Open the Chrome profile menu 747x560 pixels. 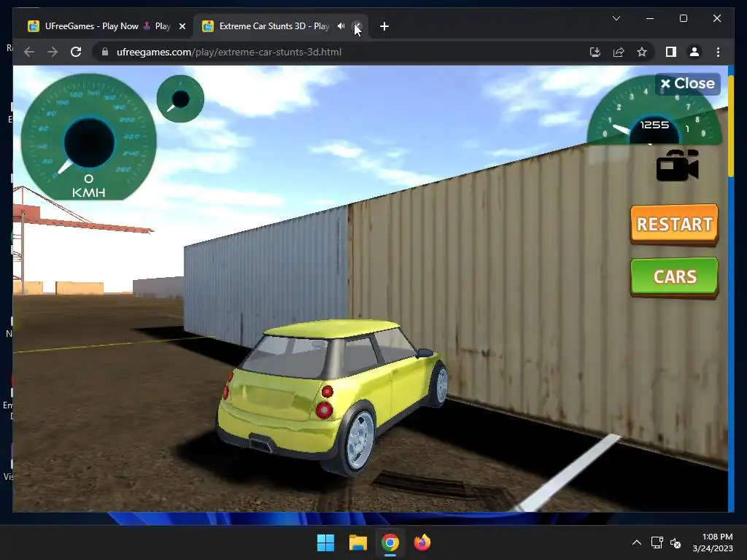(x=694, y=52)
